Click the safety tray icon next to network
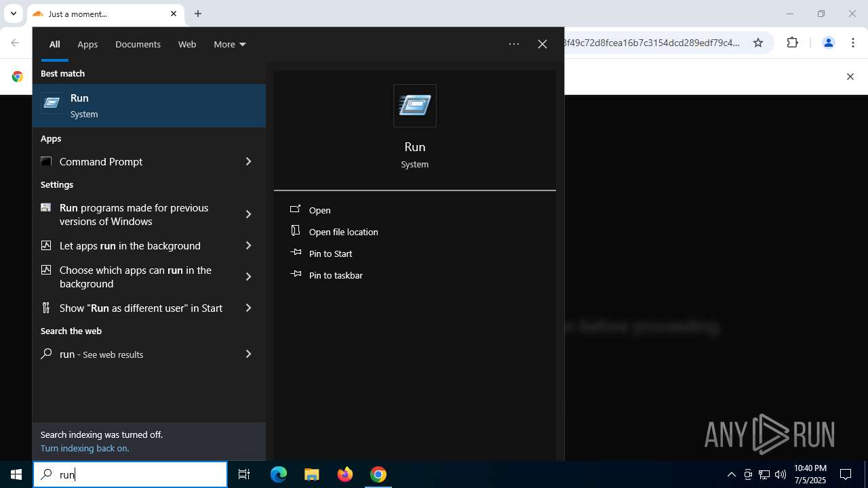Screen dimensions: 868x488 click(748, 474)
